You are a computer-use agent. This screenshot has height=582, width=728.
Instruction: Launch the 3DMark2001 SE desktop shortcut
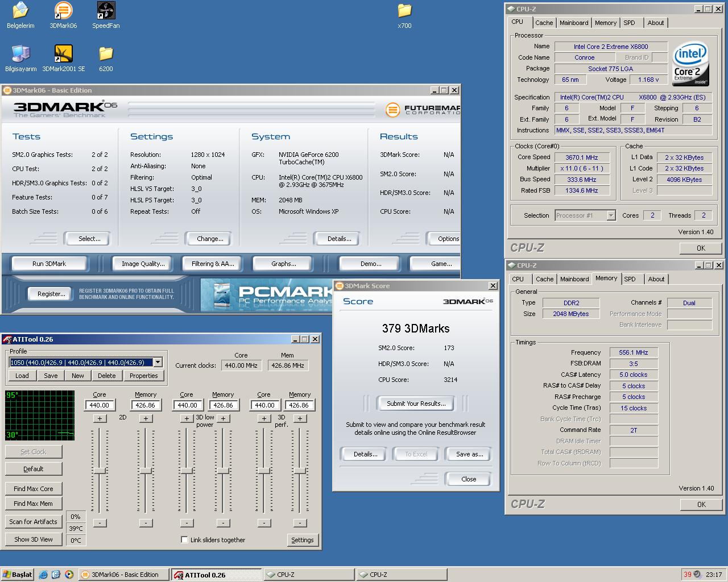tap(63, 59)
